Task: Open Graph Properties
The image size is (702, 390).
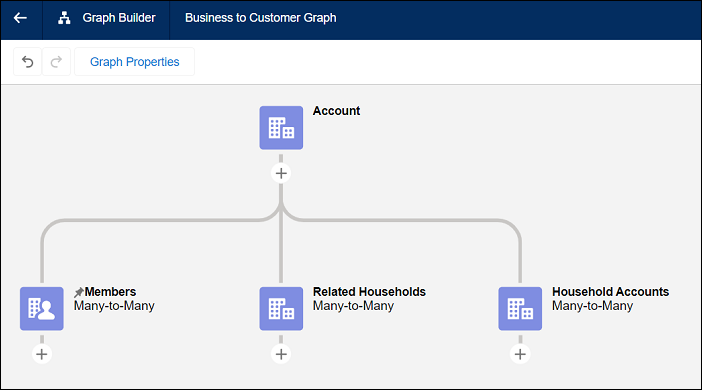Action: tap(134, 62)
